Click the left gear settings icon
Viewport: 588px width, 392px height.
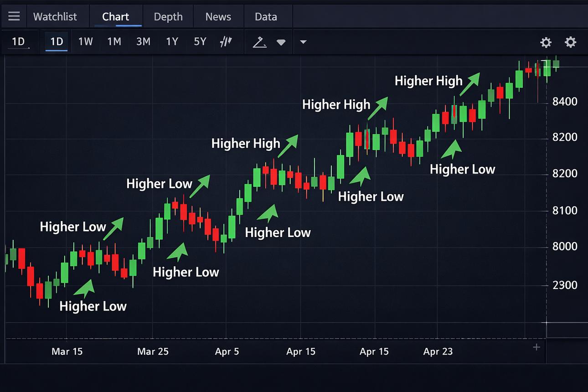(546, 42)
